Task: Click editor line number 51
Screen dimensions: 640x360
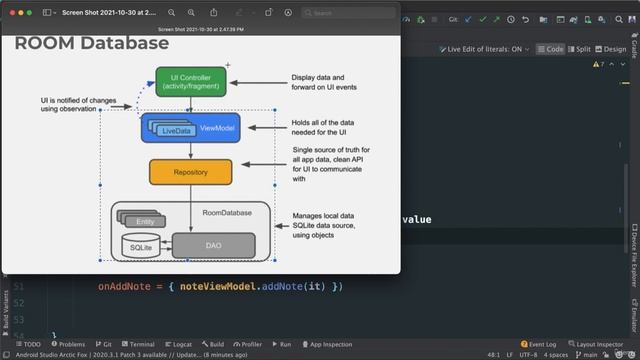Action: point(18,287)
